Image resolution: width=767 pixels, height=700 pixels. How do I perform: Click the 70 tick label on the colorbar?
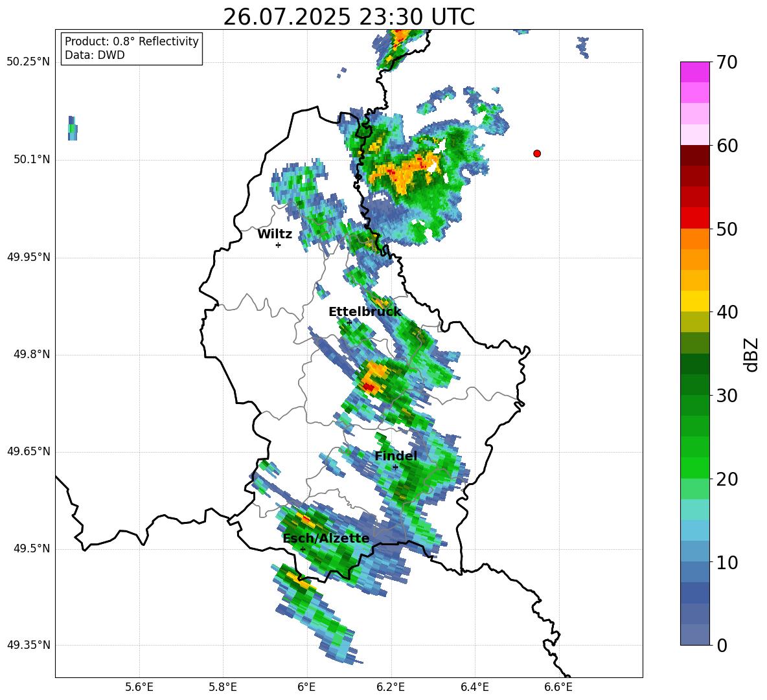(x=726, y=62)
